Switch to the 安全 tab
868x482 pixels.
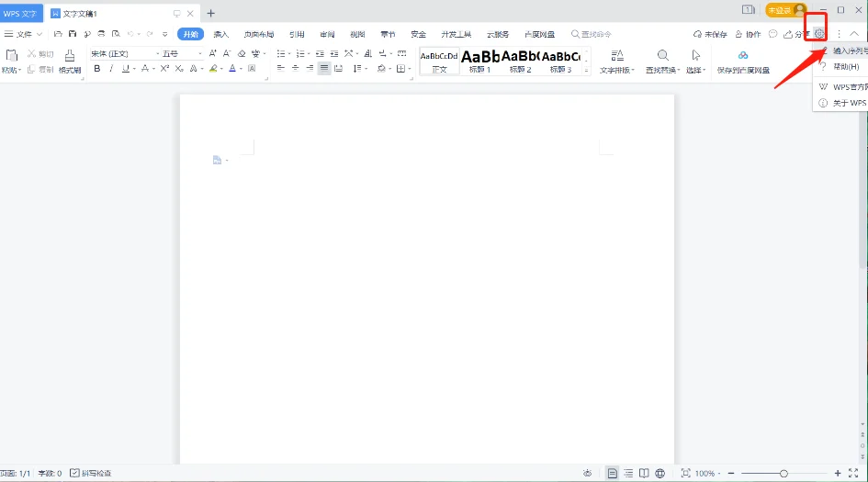(419, 34)
